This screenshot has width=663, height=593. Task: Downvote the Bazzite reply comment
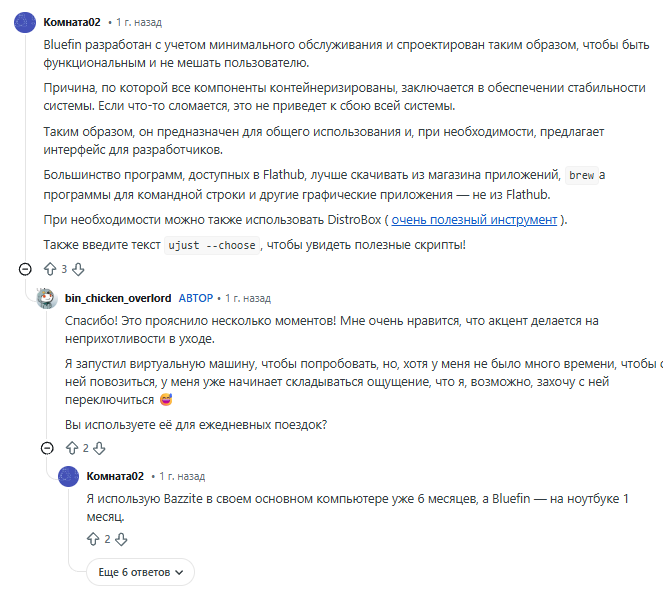121,539
